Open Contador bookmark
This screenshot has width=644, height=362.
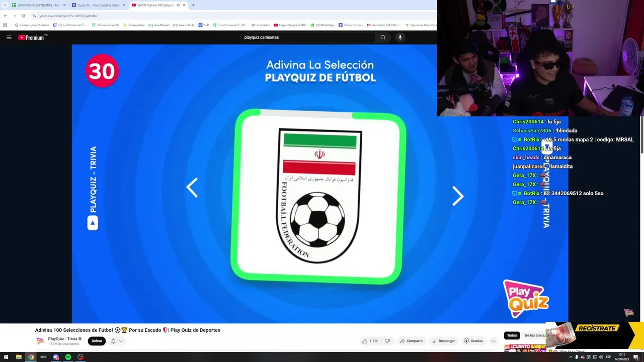point(260,25)
